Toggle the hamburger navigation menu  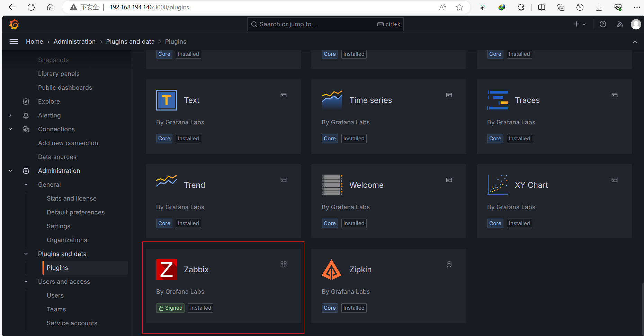coord(14,42)
